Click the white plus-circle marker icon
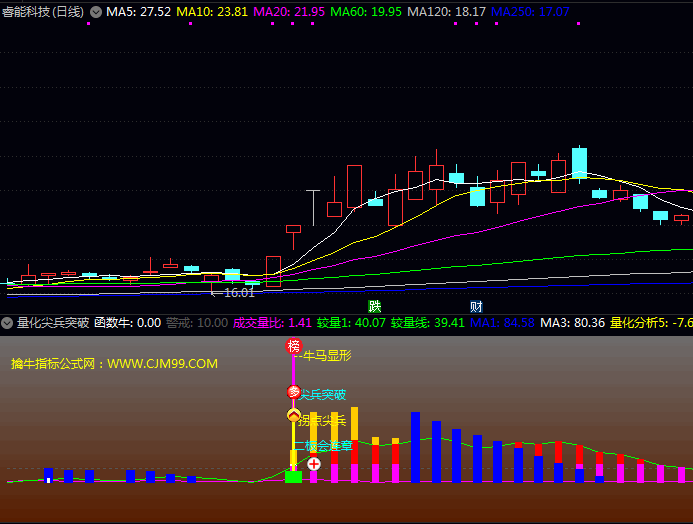 tap(314, 463)
